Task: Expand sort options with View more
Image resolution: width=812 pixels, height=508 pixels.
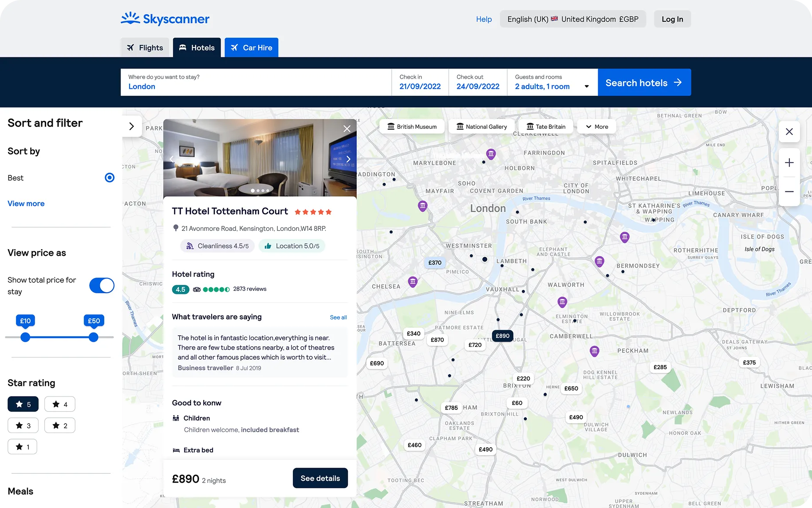Action: pos(26,203)
